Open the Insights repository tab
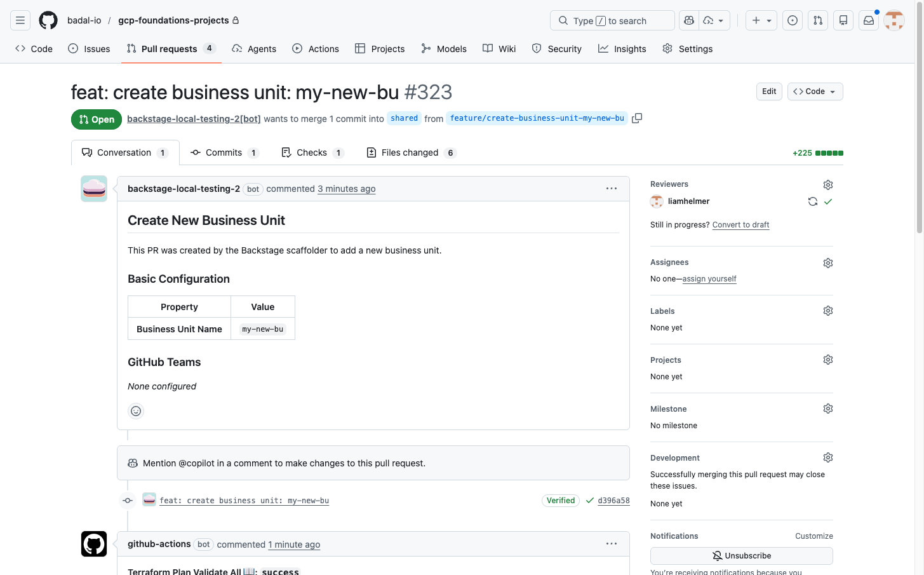924x575 pixels. pos(622,49)
